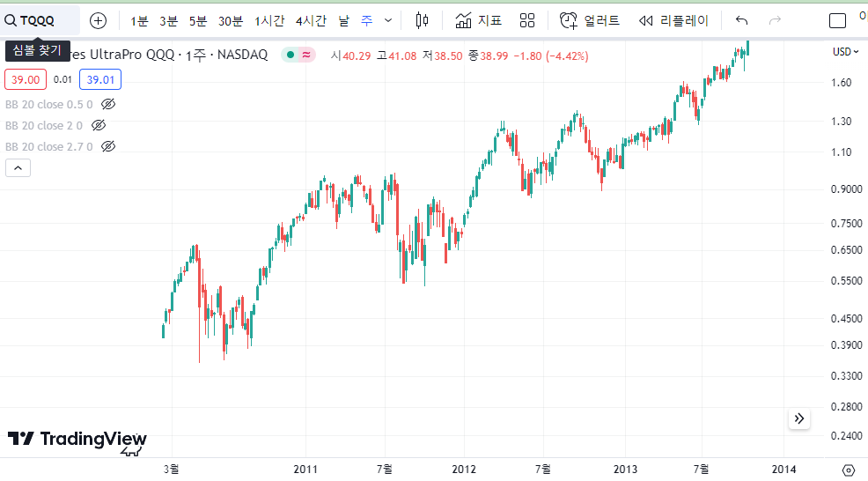Select the BB 20 close 2 0 legend label
This screenshot has width=868, height=481.
(44, 125)
